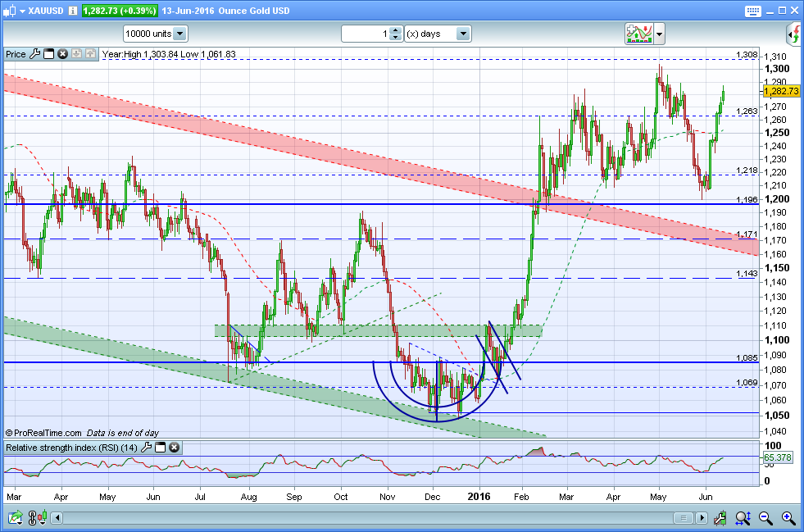804x532 pixels.
Task: Click the RSI value label 65.378
Action: click(x=778, y=457)
